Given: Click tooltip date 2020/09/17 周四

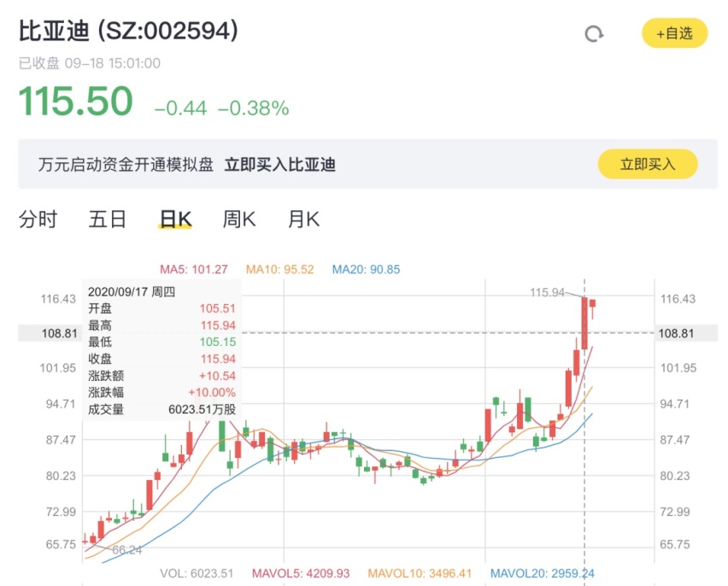Looking at the screenshot, I should [x=132, y=291].
